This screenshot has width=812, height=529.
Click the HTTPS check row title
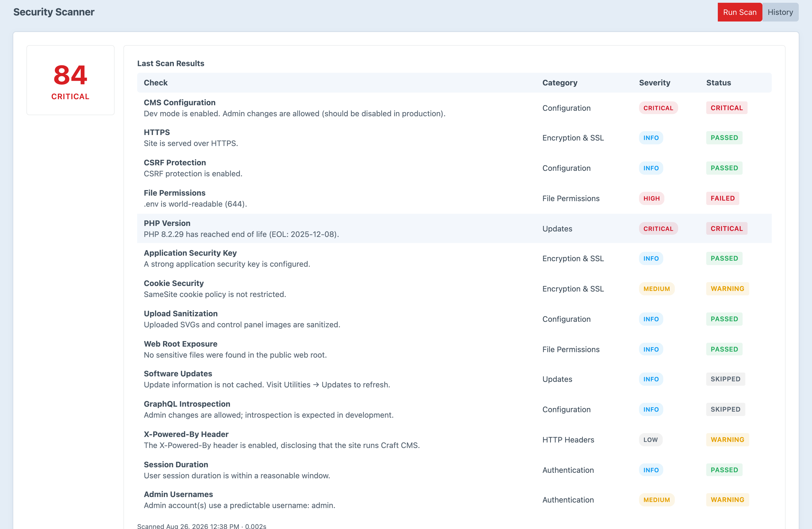[x=157, y=132]
